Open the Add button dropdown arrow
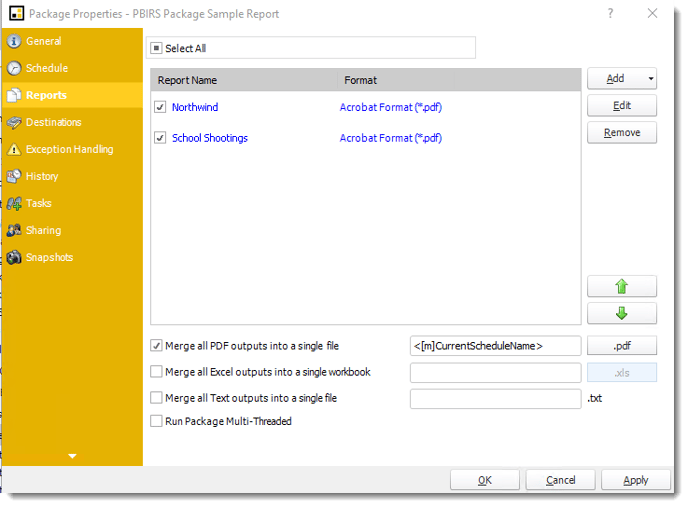688x507 pixels. 651,79
